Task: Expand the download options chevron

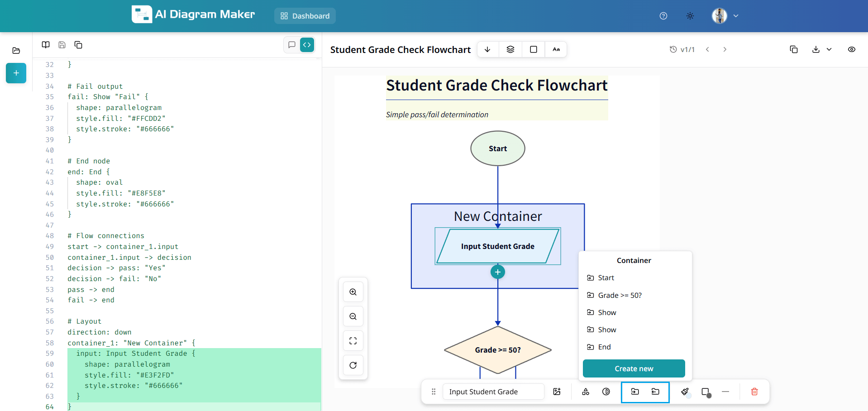Action: [x=829, y=49]
